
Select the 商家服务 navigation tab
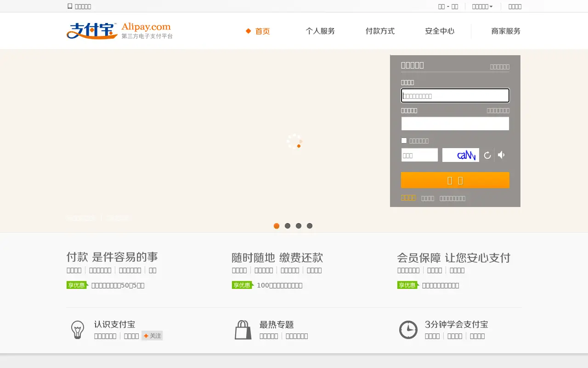coord(506,31)
